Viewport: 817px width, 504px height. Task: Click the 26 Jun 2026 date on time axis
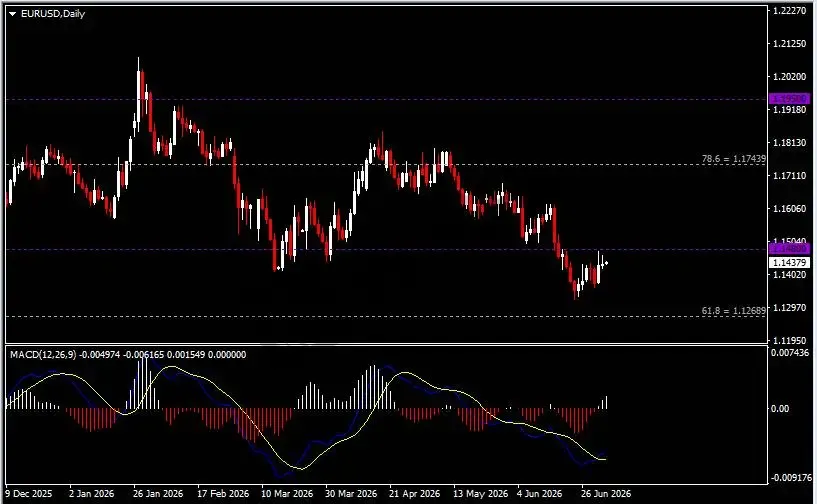[606, 493]
